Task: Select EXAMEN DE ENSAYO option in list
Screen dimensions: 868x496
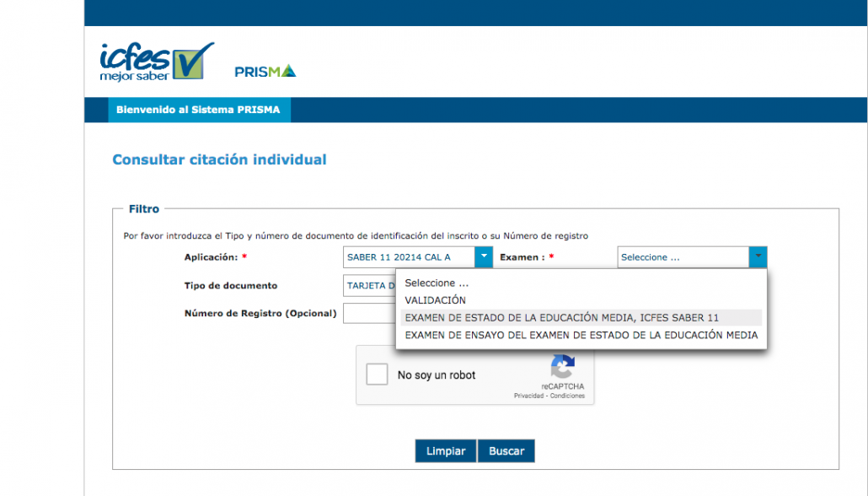Action: [x=581, y=335]
